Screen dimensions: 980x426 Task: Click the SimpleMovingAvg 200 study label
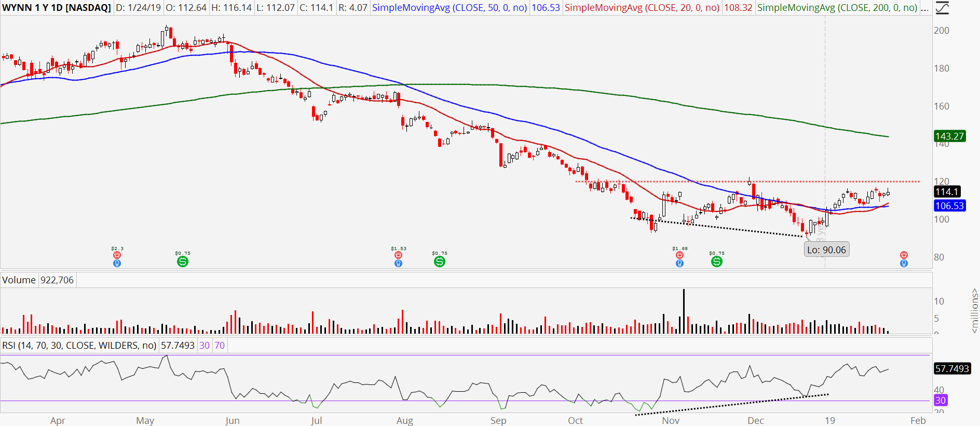(x=837, y=8)
